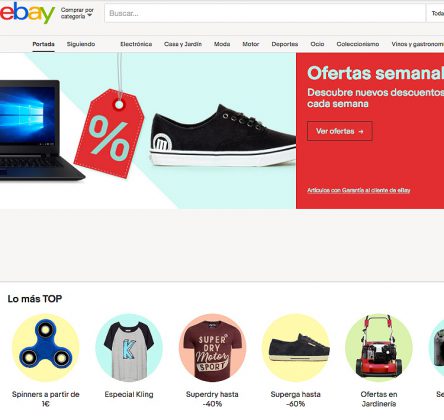Click the red percent tag graphic
This screenshot has height=420, width=444.
(x=109, y=133)
